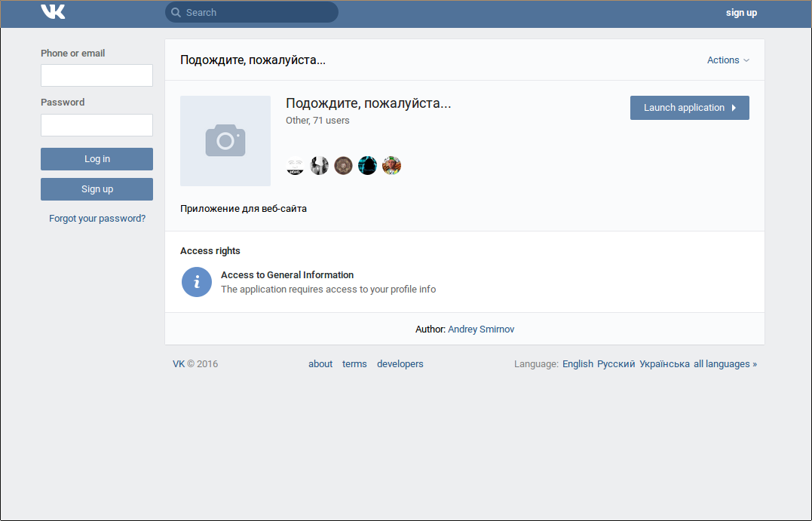Focus the Search field in header

(252, 12)
